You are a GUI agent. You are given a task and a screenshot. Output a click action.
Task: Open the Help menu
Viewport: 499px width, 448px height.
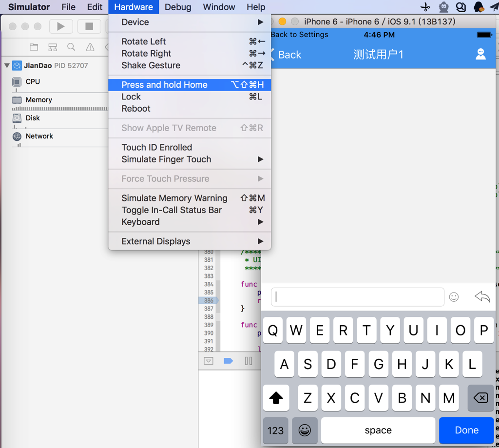[x=256, y=7]
